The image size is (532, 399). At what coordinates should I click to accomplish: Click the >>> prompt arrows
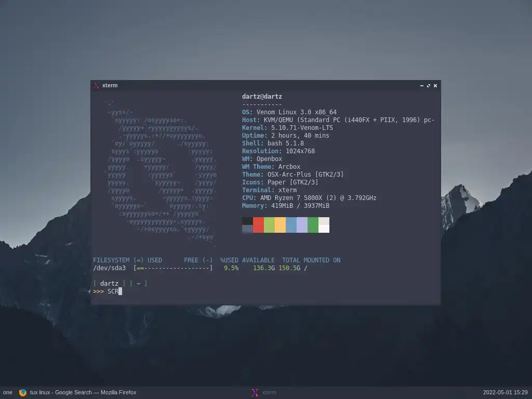98,291
